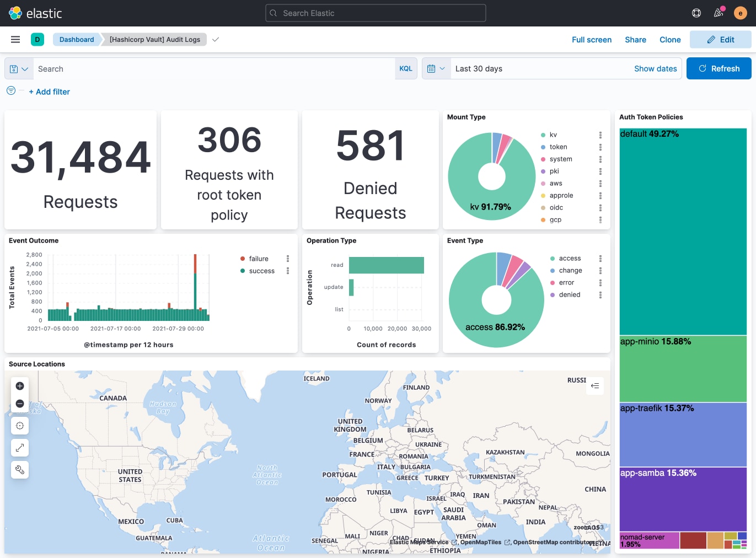Screen dimensions: 756x558
Task: Open options for failure legend item
Action: click(x=288, y=259)
